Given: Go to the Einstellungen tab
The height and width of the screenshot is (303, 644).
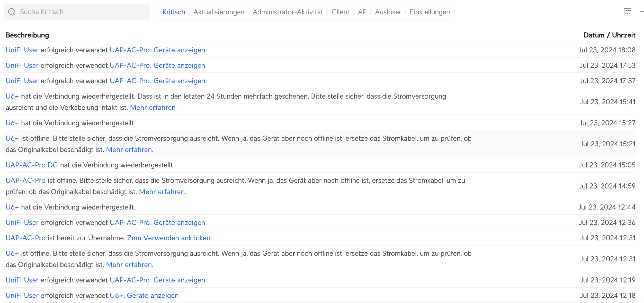Looking at the screenshot, I should coord(430,12).
